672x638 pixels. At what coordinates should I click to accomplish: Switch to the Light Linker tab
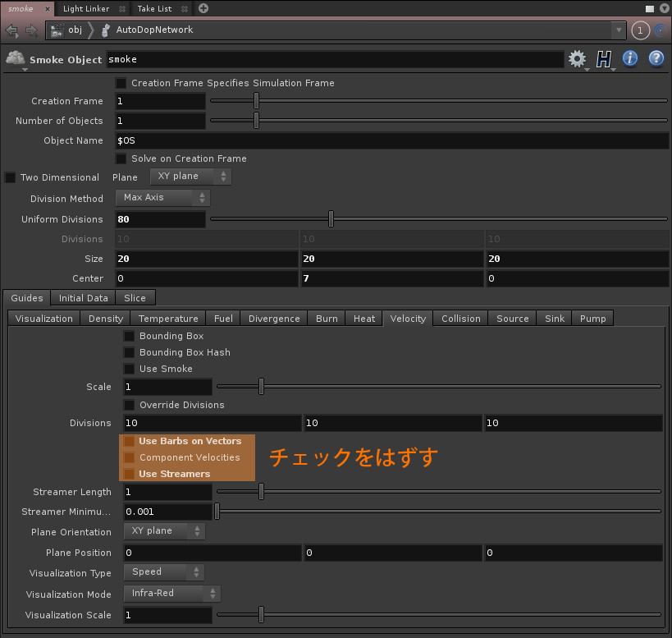tap(86, 8)
